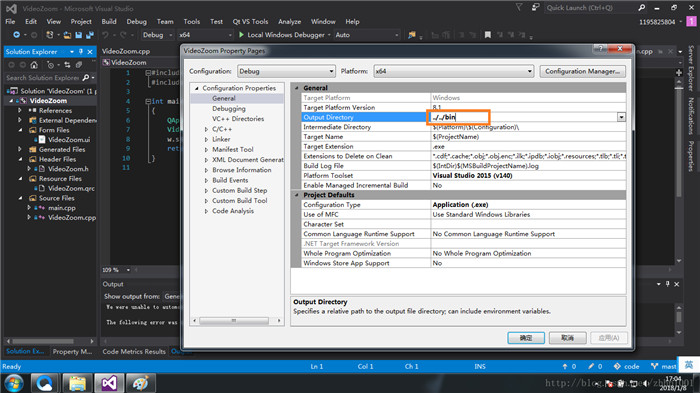Click the Quick Launch magnifier icon

642,8
